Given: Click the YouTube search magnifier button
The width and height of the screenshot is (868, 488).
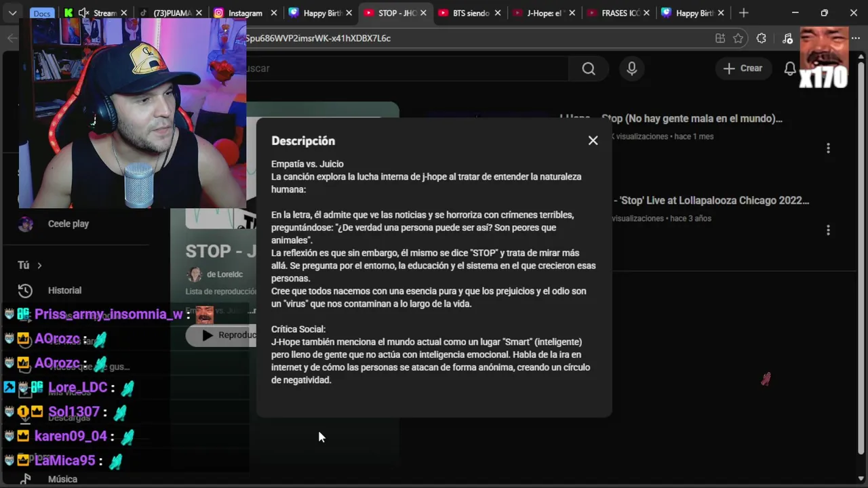Looking at the screenshot, I should (x=589, y=68).
